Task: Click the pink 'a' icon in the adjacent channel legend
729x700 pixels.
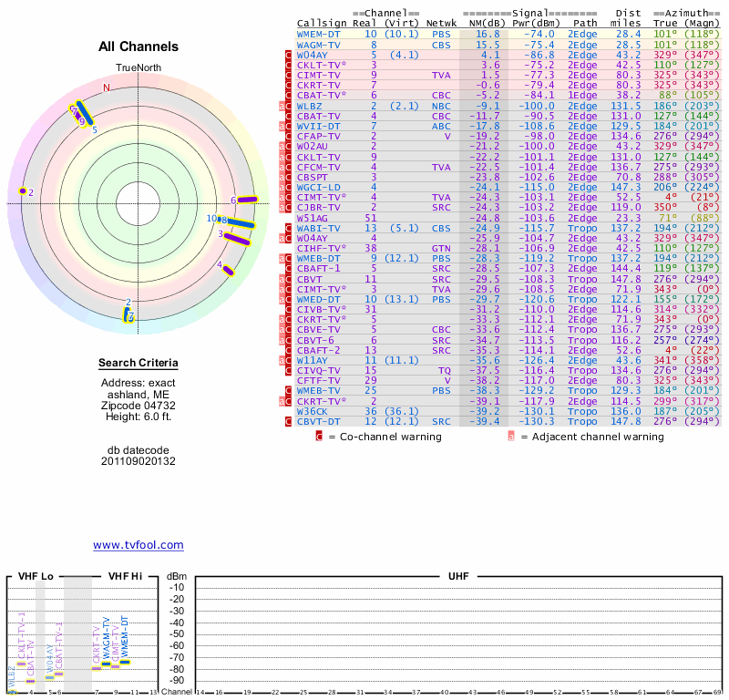Action: (x=512, y=437)
